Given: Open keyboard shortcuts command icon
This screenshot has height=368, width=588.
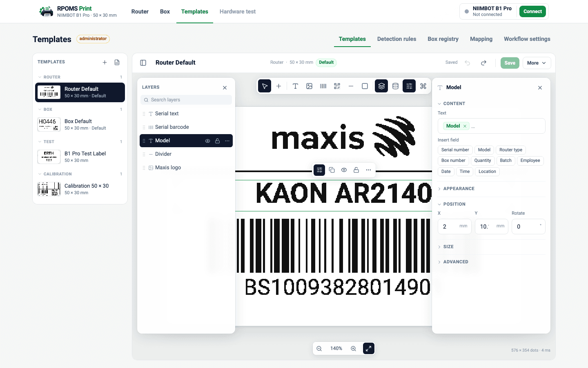Looking at the screenshot, I should pyautogui.click(x=423, y=86).
